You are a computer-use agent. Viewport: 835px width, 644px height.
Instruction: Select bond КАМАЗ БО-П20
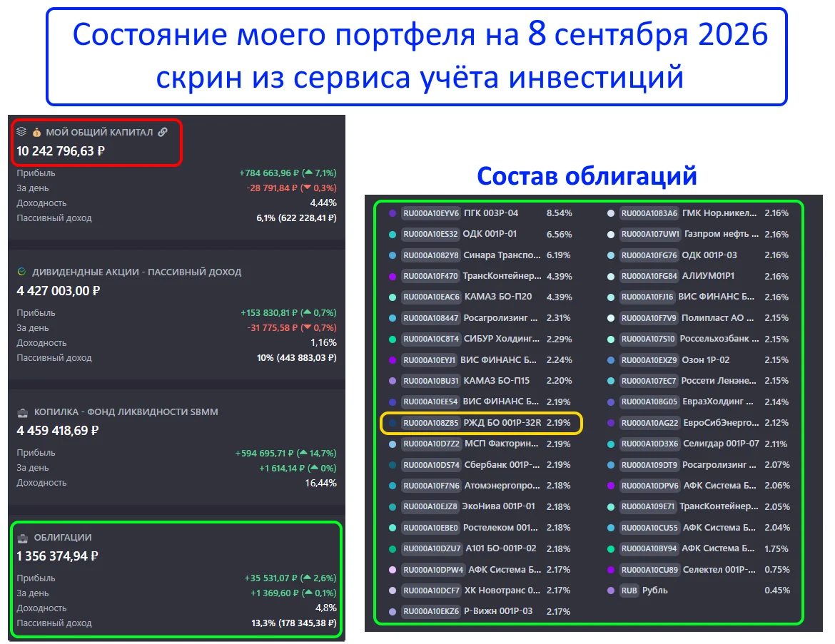click(x=498, y=297)
